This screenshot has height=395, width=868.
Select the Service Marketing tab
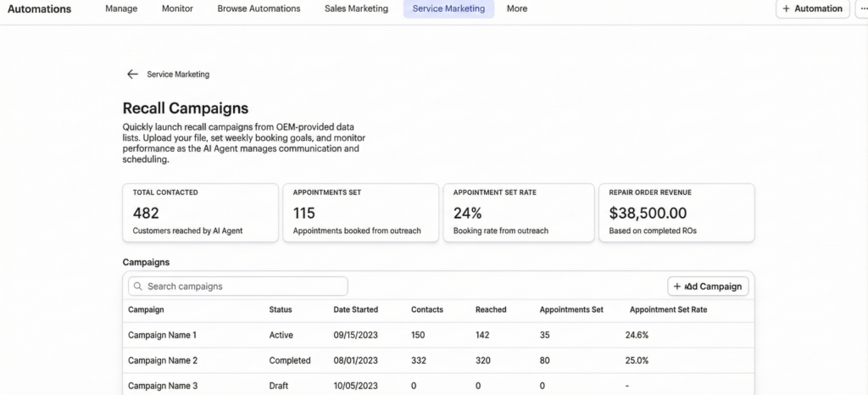coord(448,8)
